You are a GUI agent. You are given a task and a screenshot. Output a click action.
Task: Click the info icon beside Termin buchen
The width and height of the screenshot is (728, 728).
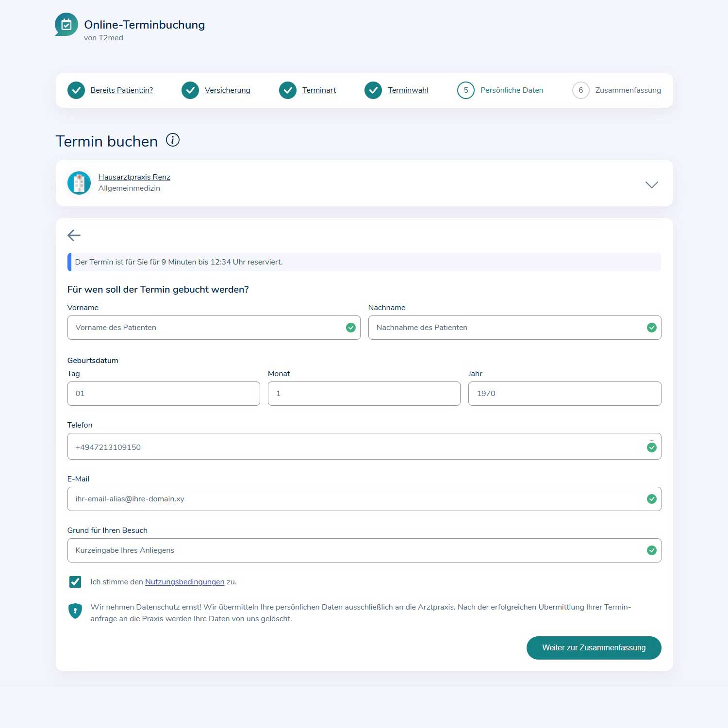(173, 140)
